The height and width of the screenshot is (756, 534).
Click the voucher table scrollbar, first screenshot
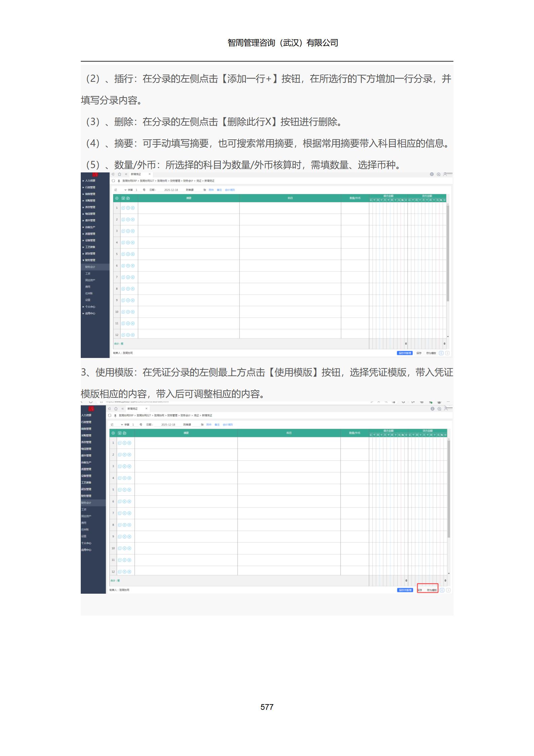[x=448, y=253]
